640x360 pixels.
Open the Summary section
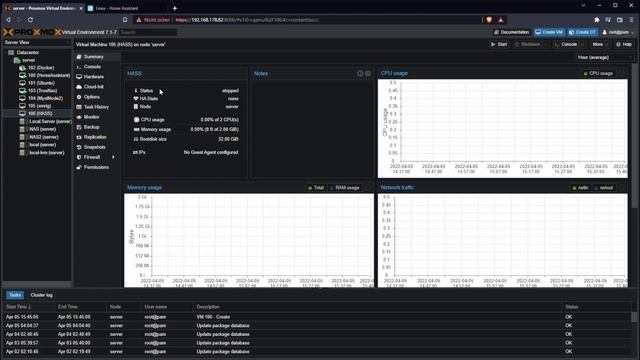97,57
